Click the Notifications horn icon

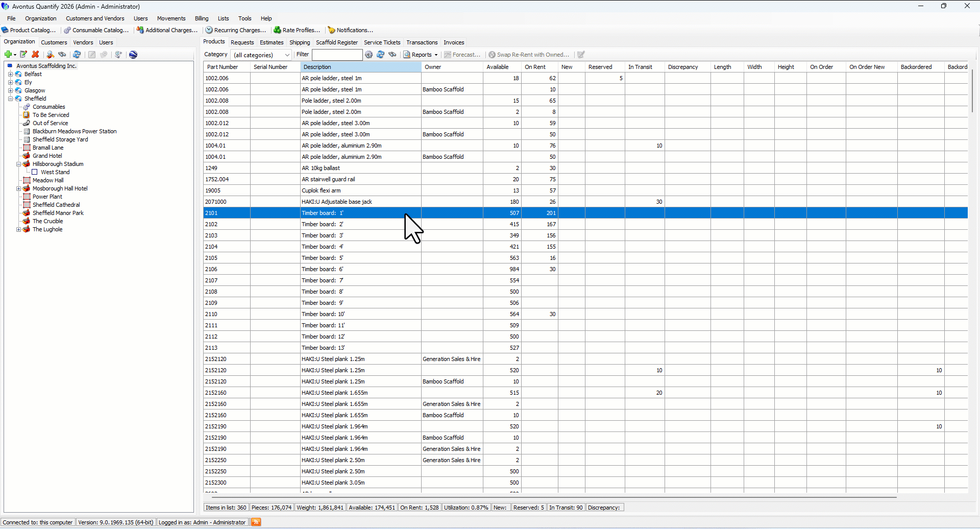[x=331, y=30]
